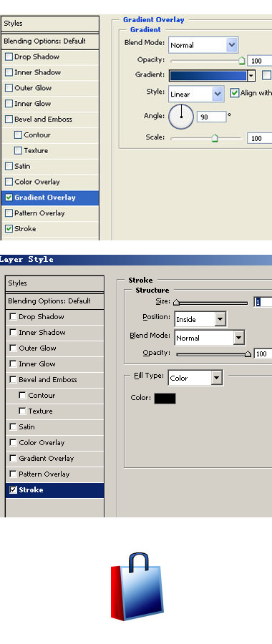Tick Texture checkbox in the Stroke dialog
The height and width of the screenshot is (644, 272).
pyautogui.click(x=23, y=411)
